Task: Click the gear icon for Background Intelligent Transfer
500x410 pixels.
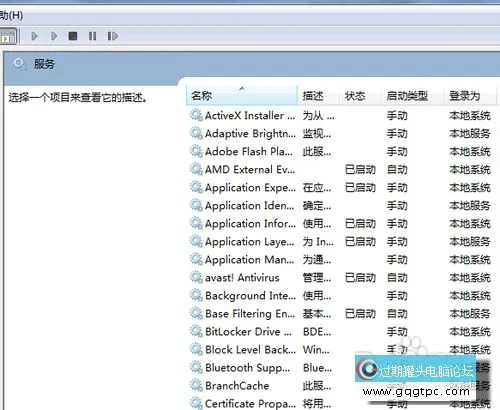Action: [196, 295]
